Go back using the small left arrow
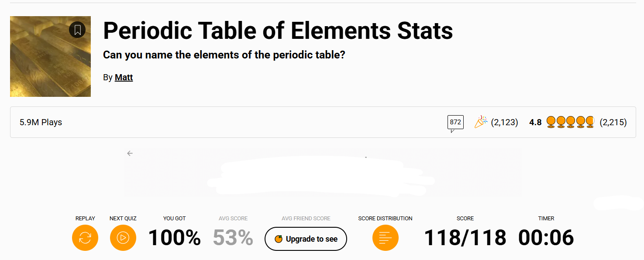644x260 pixels. (130, 153)
